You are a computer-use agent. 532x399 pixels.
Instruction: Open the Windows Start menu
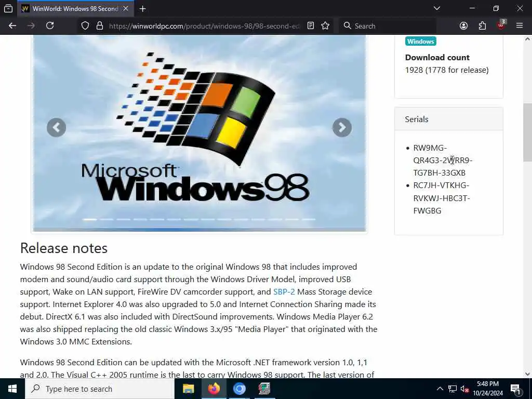(12, 389)
